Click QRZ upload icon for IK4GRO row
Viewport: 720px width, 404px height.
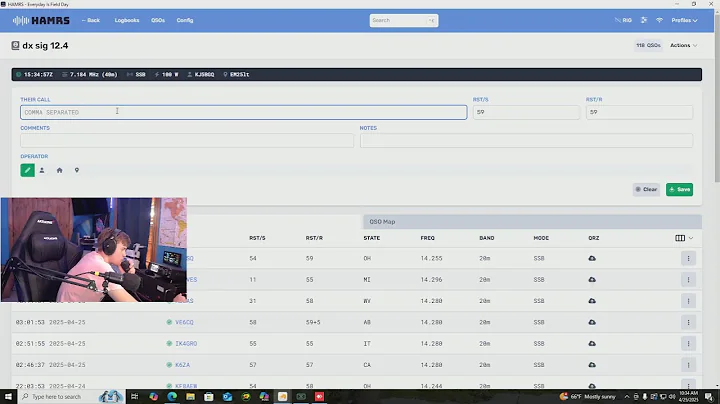point(592,343)
